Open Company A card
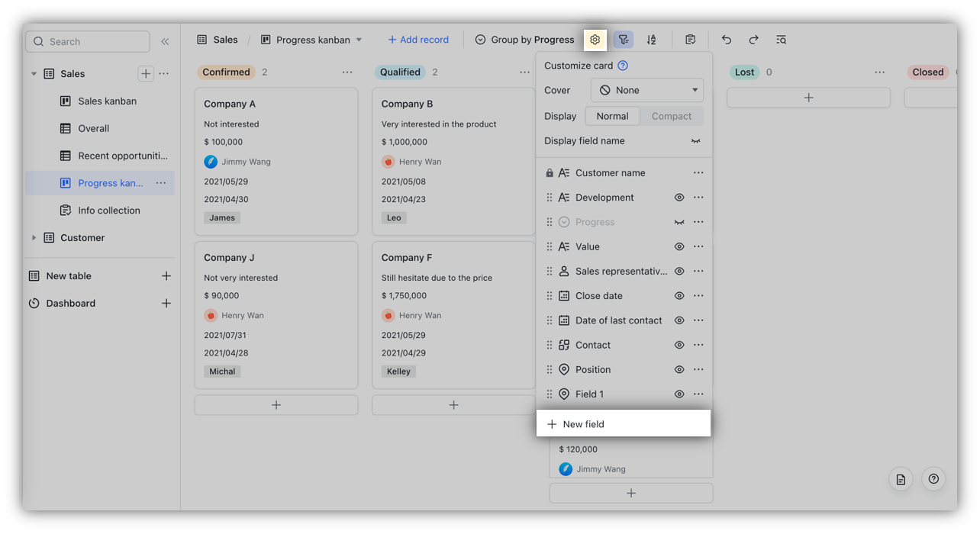This screenshot has width=980, height=534. [276, 104]
